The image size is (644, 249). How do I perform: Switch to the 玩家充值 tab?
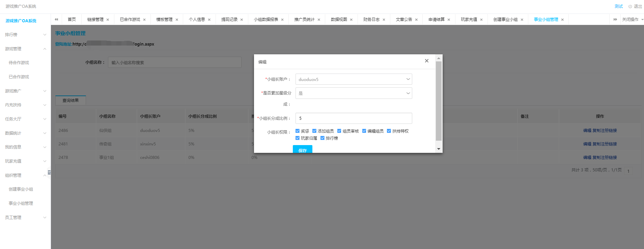(x=469, y=20)
